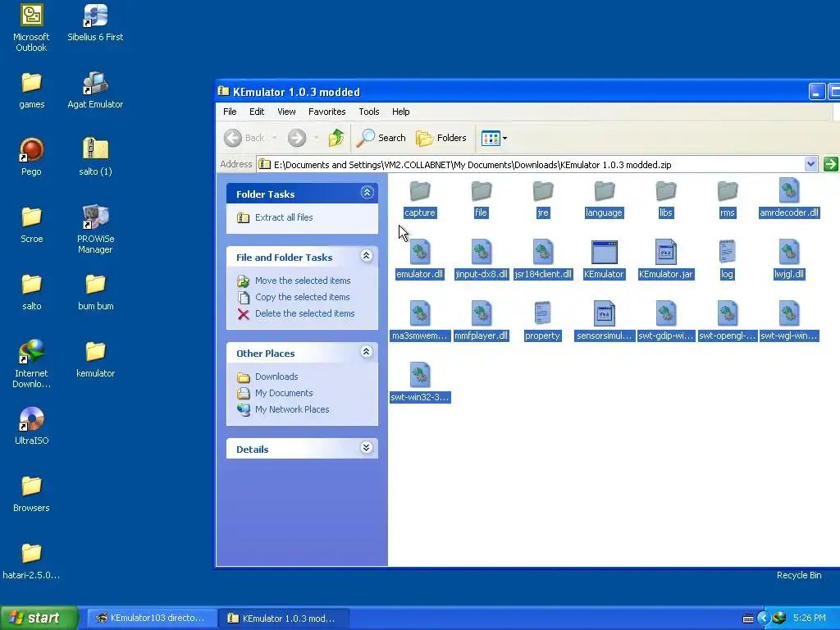Open the Views dropdown button
Image resolution: width=840 pixels, height=630 pixels.
(x=494, y=138)
